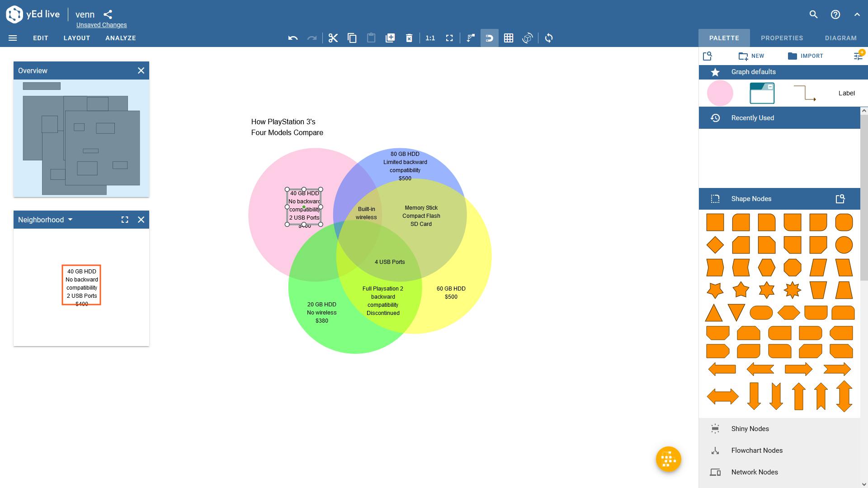Viewport: 868px width, 488px height.
Task: Fit content using the fullscreen-frame icon
Action: [449, 38]
